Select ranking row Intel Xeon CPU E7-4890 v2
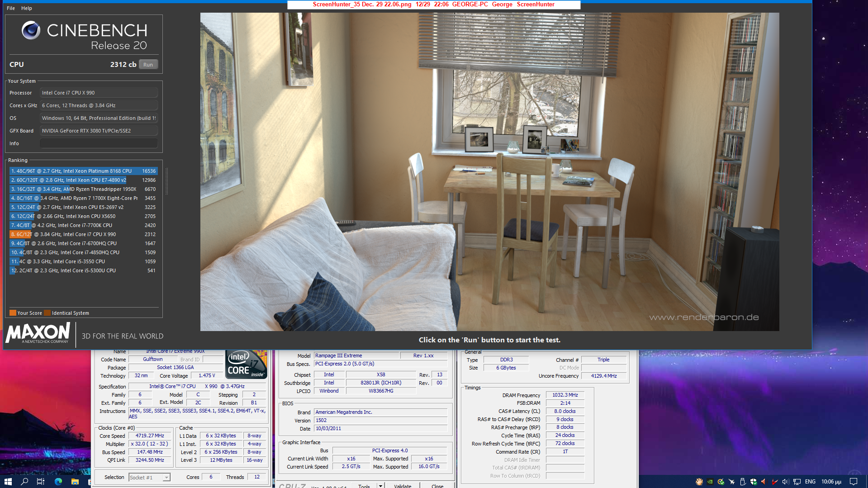Image resolution: width=868 pixels, height=488 pixels. click(x=83, y=180)
